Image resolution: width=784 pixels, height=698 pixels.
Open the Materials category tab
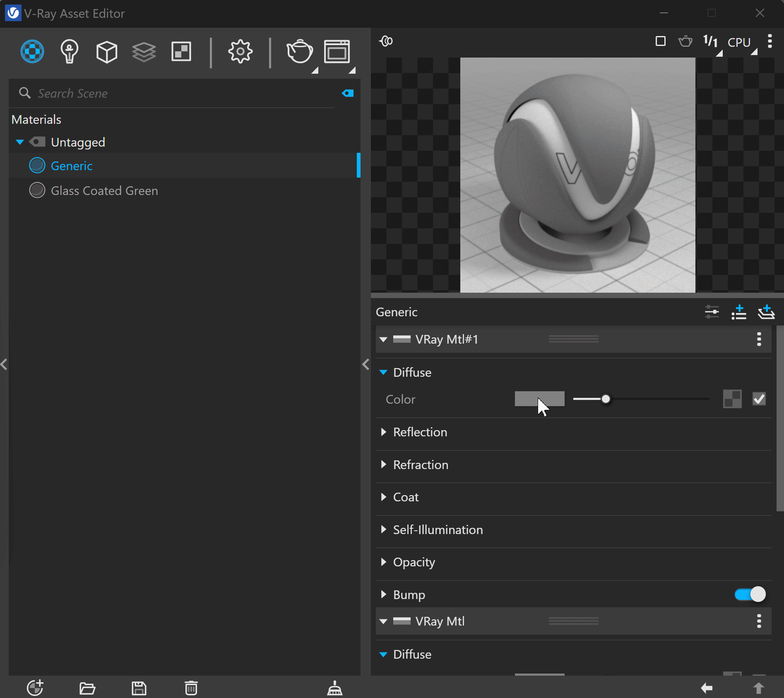(32, 52)
